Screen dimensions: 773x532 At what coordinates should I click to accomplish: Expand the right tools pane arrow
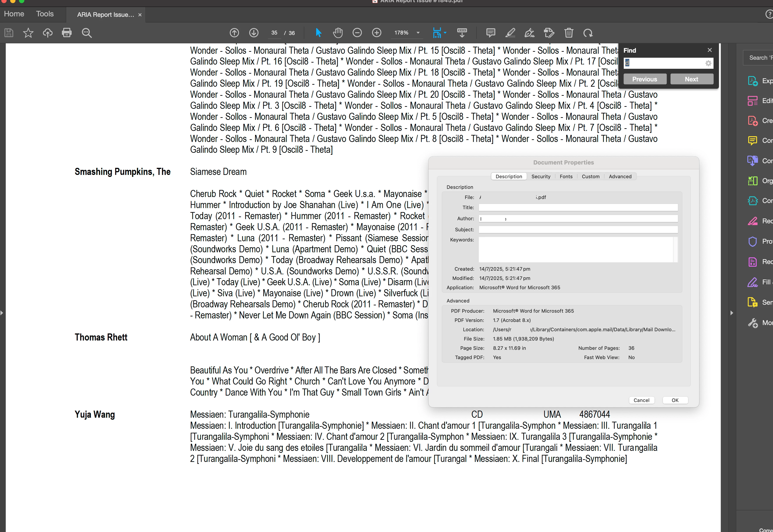click(731, 313)
